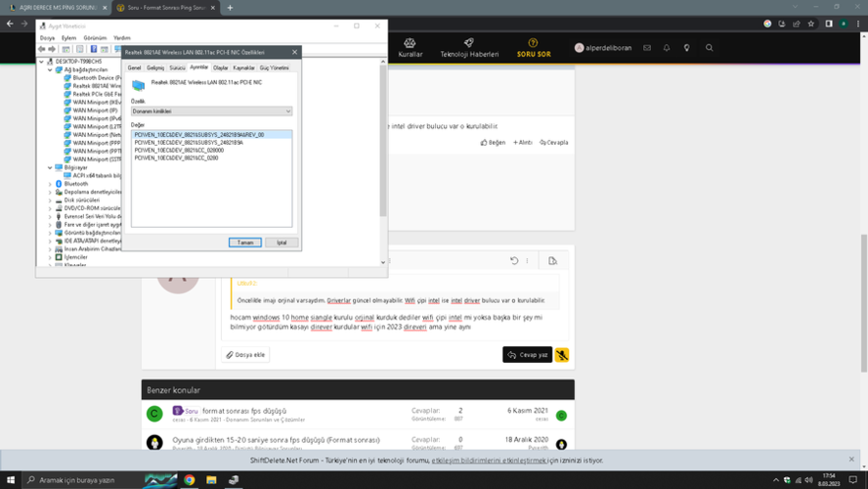Open alperdeliboran user profile menu
Image resolution: width=868 pixels, height=489 pixels.
coord(603,48)
